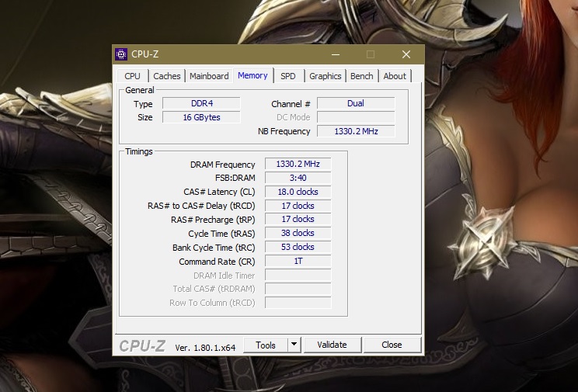Open the About tab
578x392 pixels.
(395, 76)
